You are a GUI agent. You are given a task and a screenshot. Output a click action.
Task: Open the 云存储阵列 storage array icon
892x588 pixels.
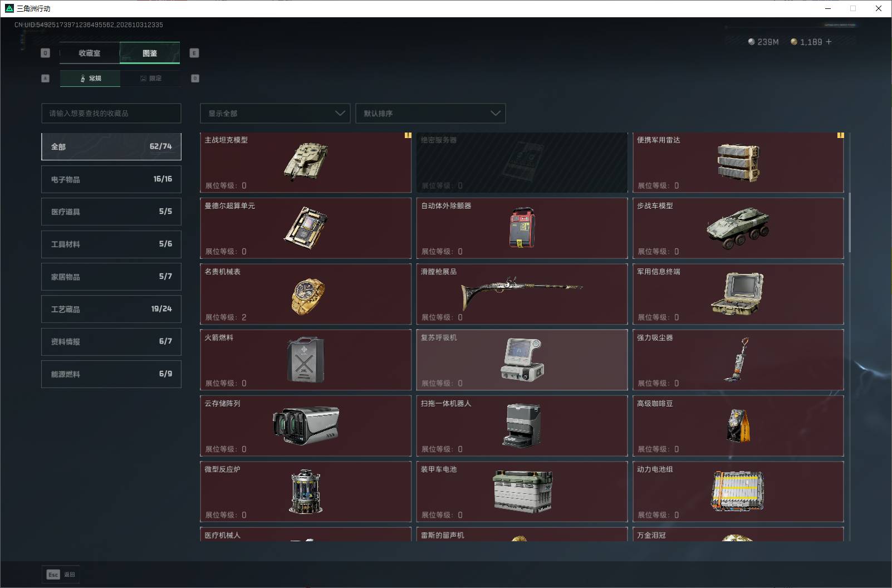pyautogui.click(x=306, y=426)
